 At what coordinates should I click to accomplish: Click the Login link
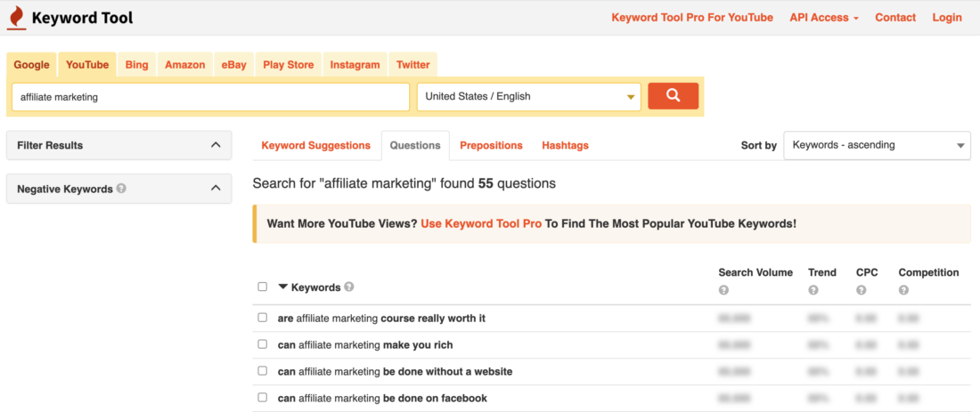click(947, 18)
